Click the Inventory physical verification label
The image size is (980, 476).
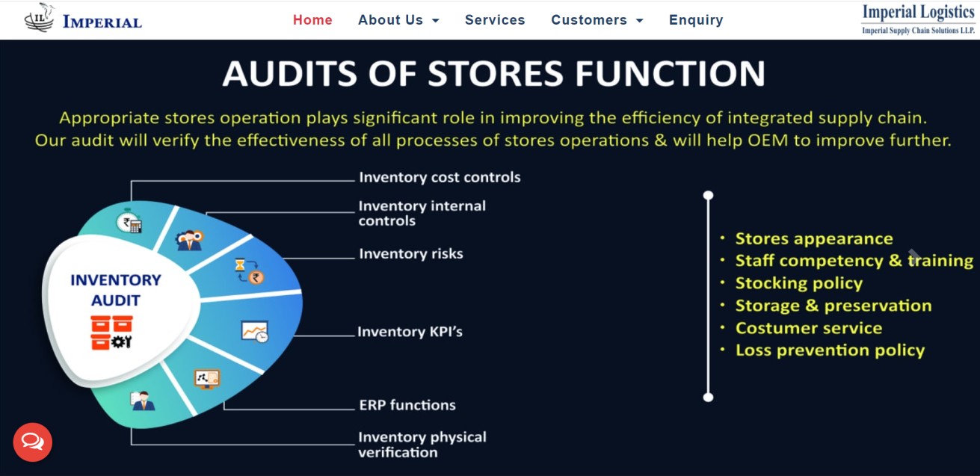tap(422, 445)
